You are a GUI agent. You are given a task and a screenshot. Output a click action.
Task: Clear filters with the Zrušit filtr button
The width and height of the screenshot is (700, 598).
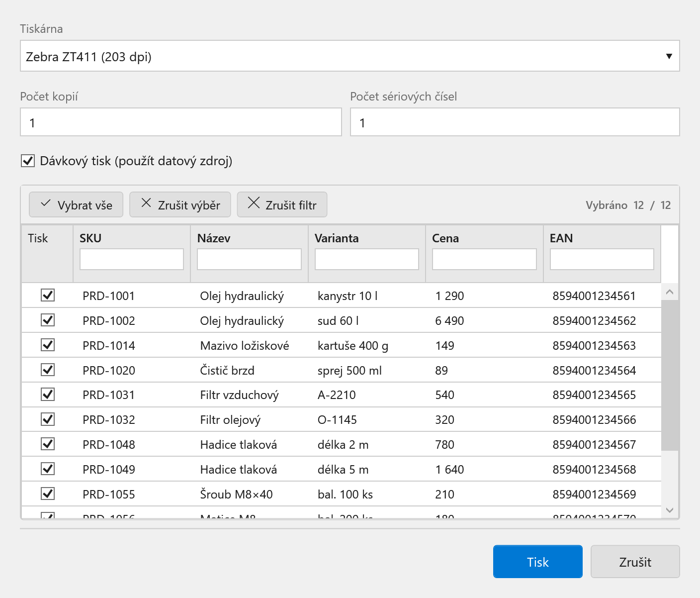(x=282, y=204)
